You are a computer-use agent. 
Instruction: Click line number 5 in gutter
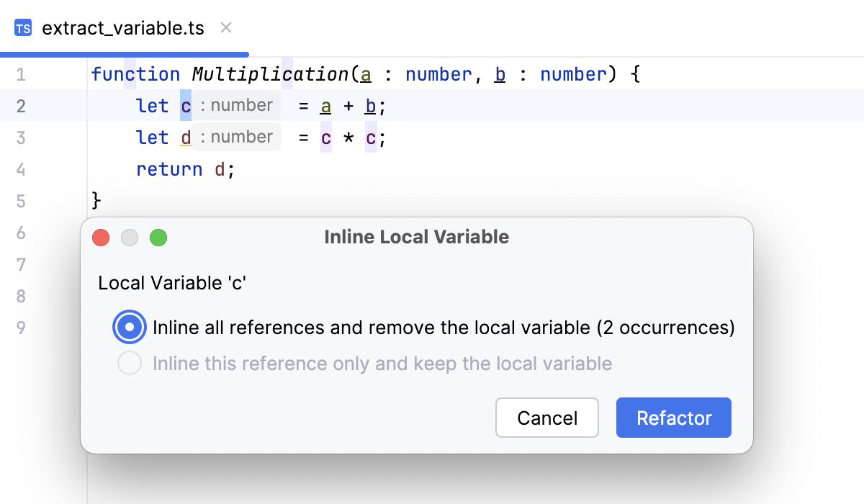tap(20, 201)
